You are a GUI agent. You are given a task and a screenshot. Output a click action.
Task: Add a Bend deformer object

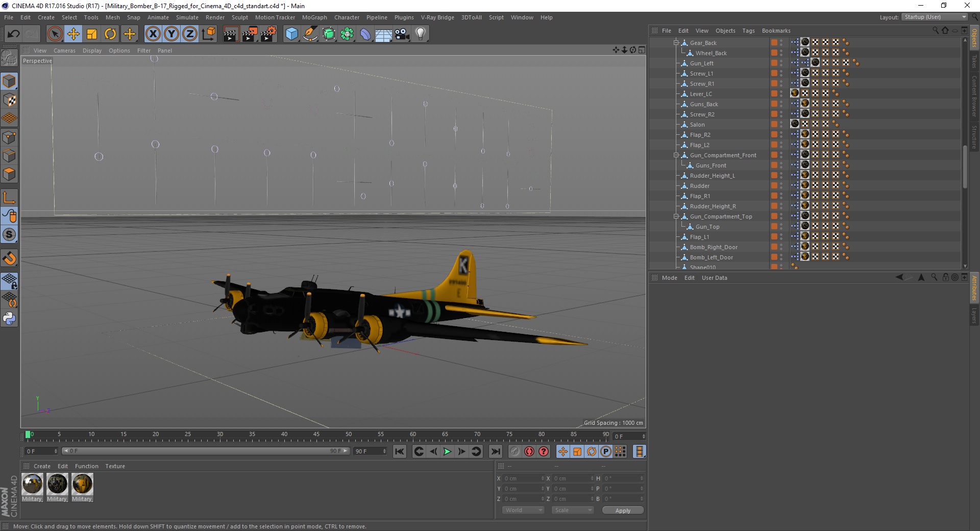365,34
